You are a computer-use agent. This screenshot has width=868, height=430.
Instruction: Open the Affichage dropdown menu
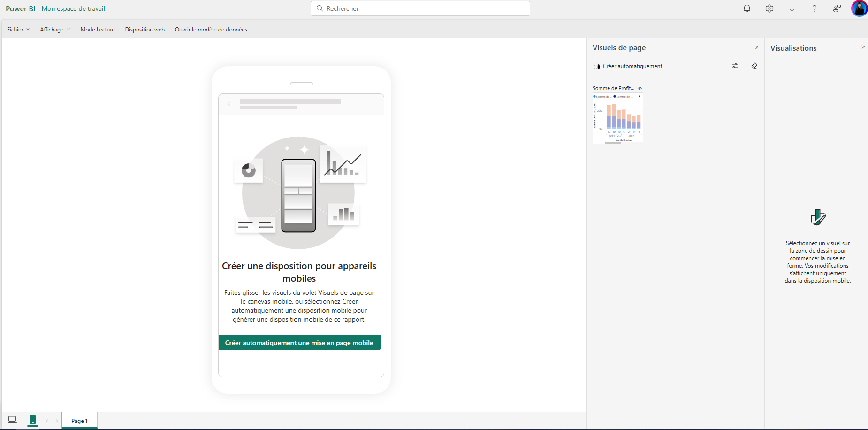[55, 29]
